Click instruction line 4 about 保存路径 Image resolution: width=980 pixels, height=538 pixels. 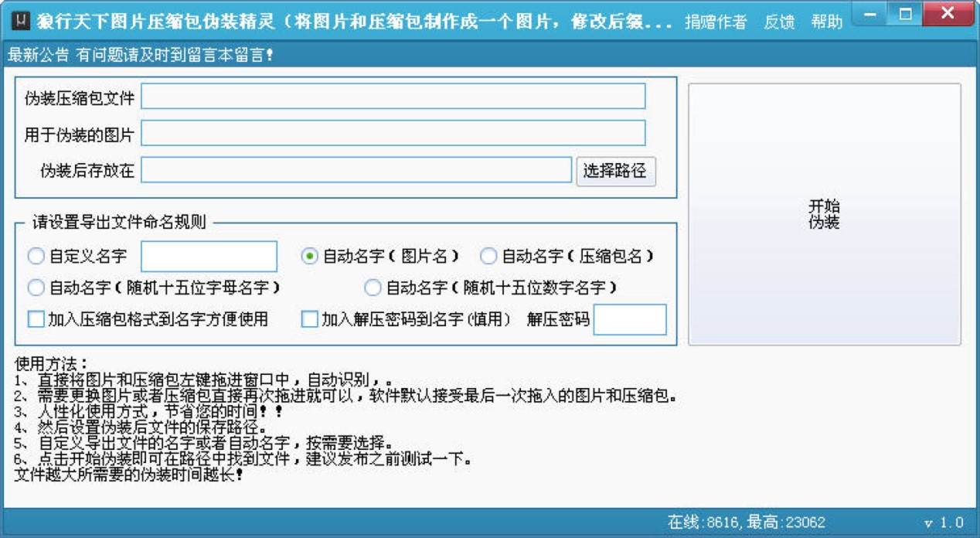pyautogui.click(x=141, y=427)
